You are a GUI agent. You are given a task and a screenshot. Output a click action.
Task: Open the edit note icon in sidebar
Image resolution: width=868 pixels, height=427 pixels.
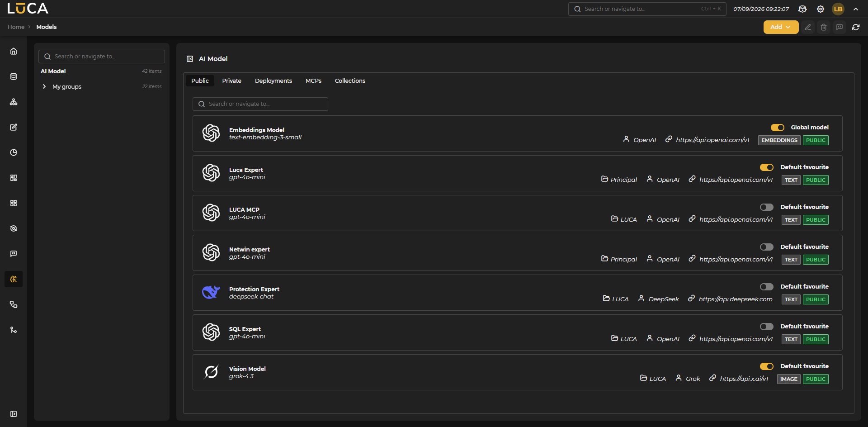coord(14,127)
